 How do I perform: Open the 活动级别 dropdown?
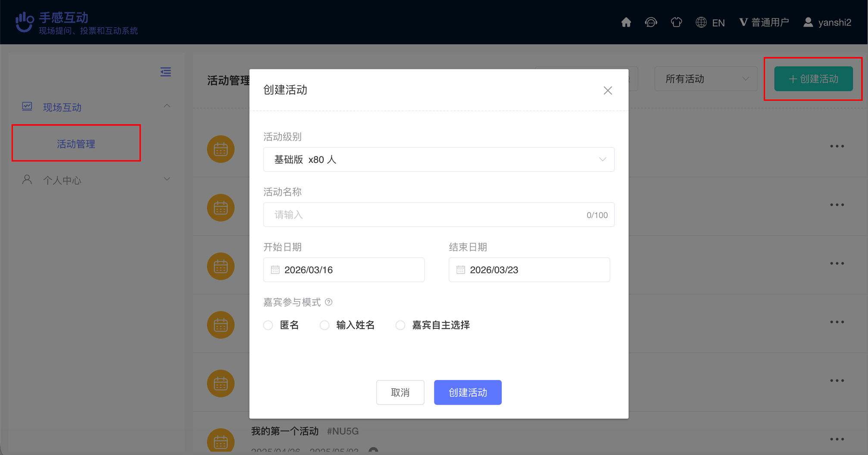tap(439, 159)
